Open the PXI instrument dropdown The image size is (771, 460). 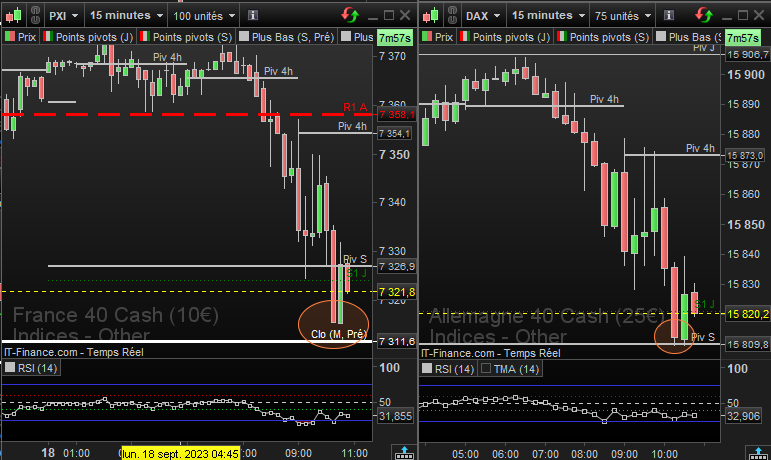(64, 16)
